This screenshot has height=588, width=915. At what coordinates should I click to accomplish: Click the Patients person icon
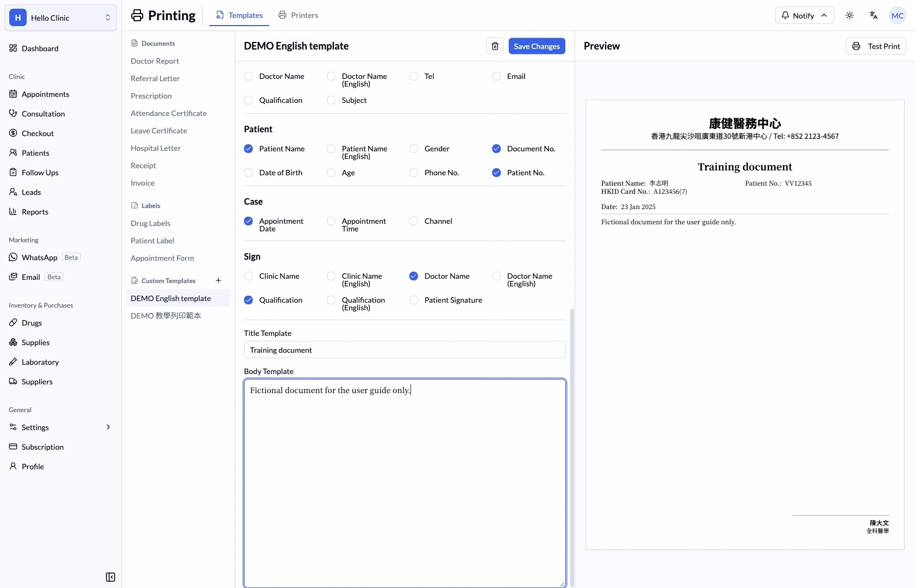(x=13, y=152)
